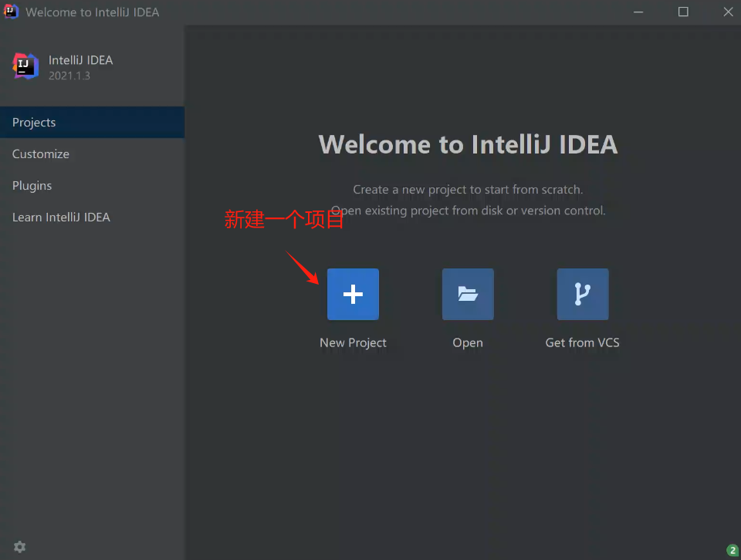Click the green notifications badge showing 2

click(x=733, y=550)
